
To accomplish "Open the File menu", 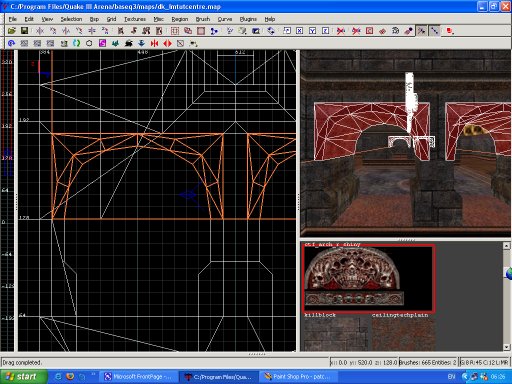I will (x=13, y=19).
